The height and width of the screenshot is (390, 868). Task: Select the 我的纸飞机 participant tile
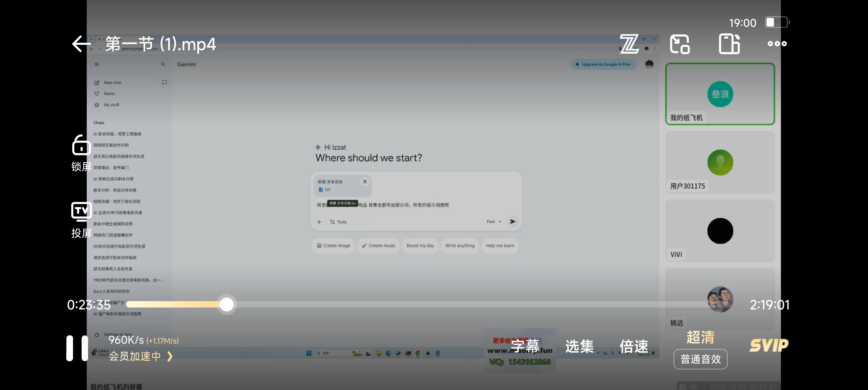720,94
